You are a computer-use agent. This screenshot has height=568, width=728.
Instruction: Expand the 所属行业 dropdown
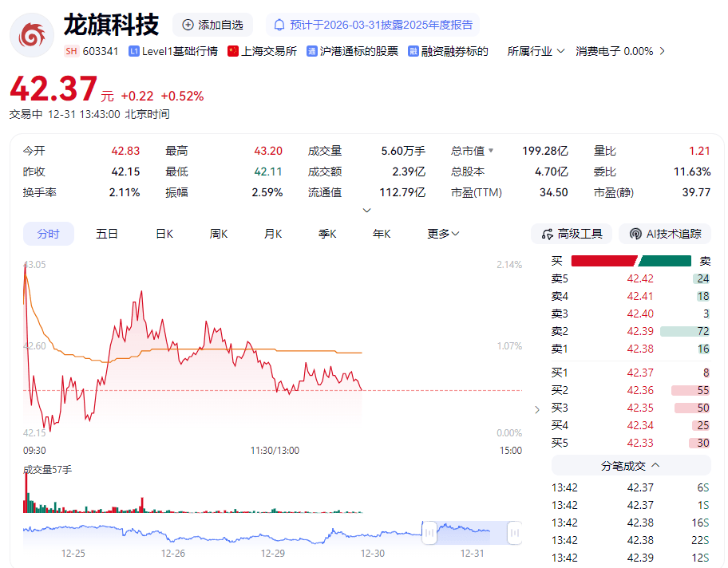tap(560, 51)
